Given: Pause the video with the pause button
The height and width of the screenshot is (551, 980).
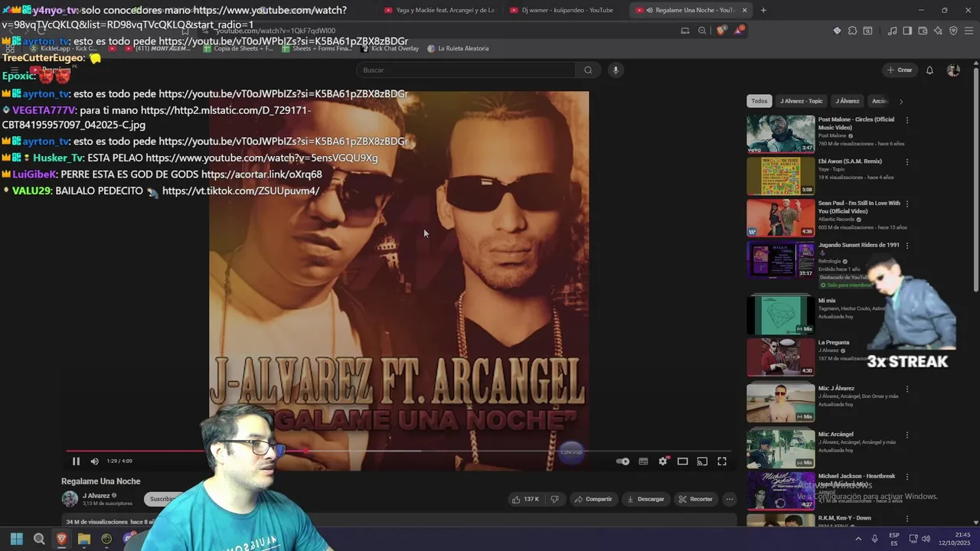Looking at the screenshot, I should coord(76,461).
